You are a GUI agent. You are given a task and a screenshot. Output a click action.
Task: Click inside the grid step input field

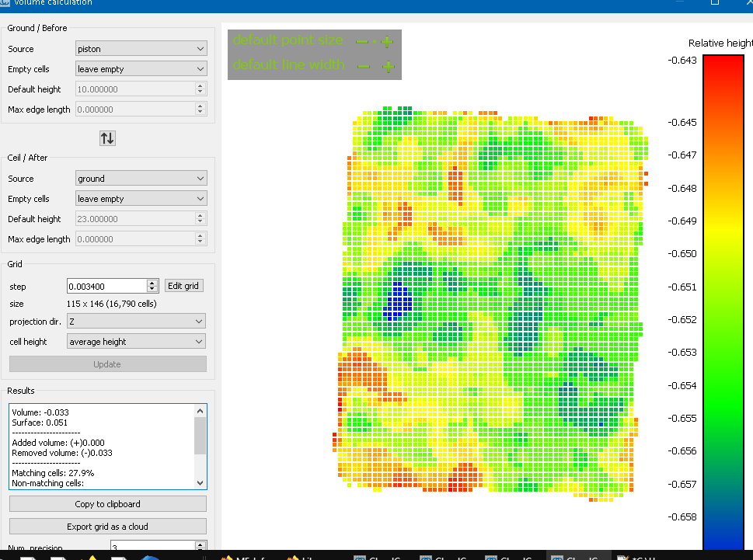[x=106, y=287]
